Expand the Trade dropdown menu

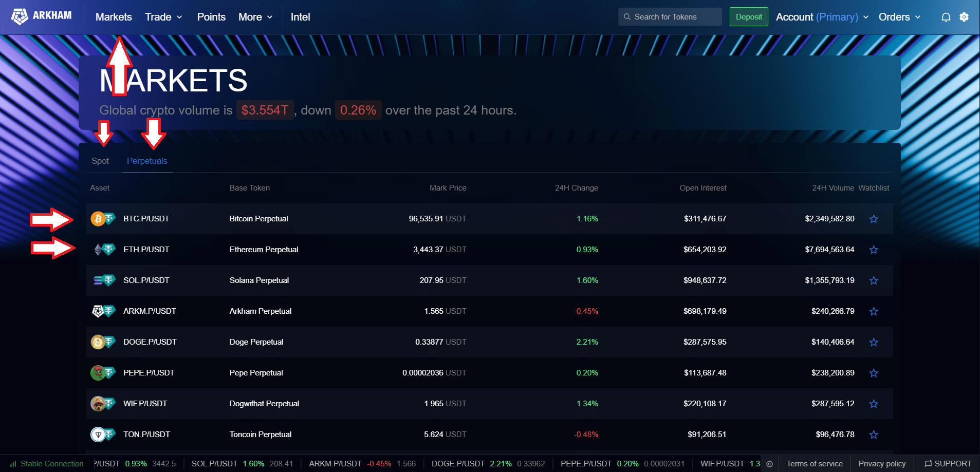click(163, 17)
